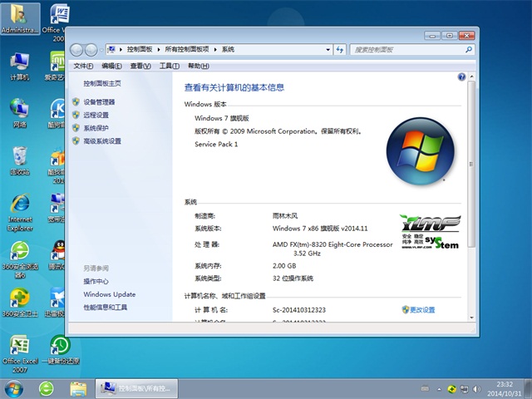Open the 计算机 (Computer) desktop icon

click(19, 63)
